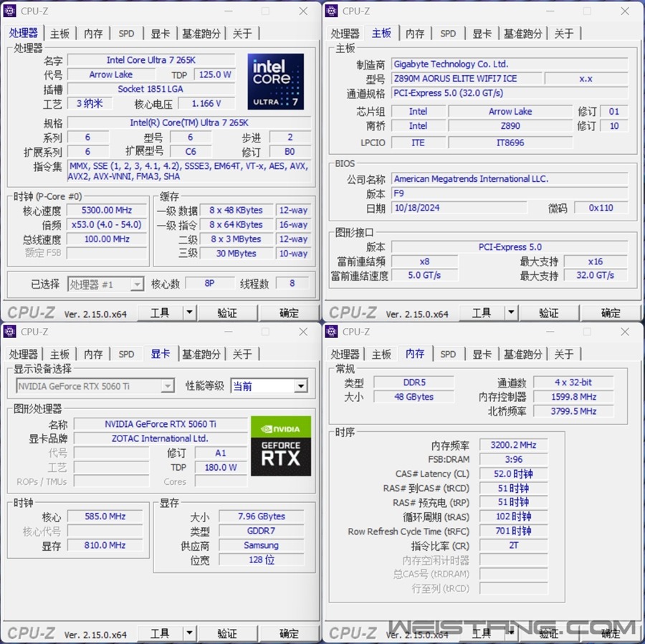The height and width of the screenshot is (644, 645).
Task: Click 验证 button in the mainboard window
Action: pos(549,312)
